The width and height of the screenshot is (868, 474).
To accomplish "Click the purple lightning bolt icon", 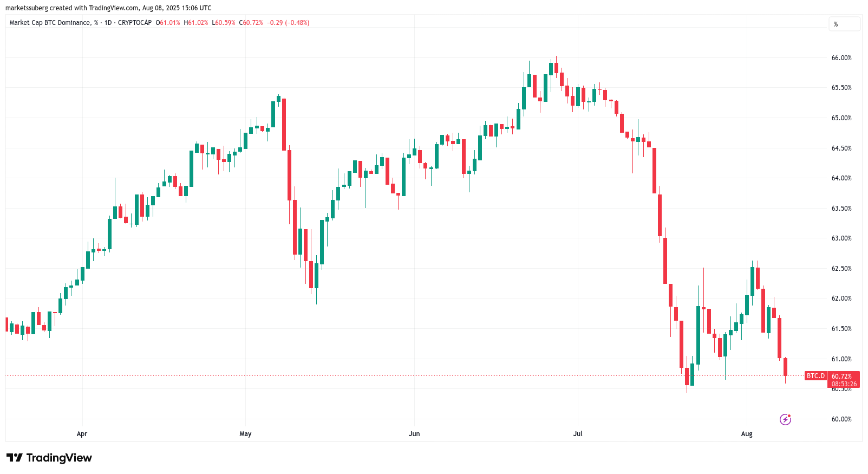I will pos(785,419).
